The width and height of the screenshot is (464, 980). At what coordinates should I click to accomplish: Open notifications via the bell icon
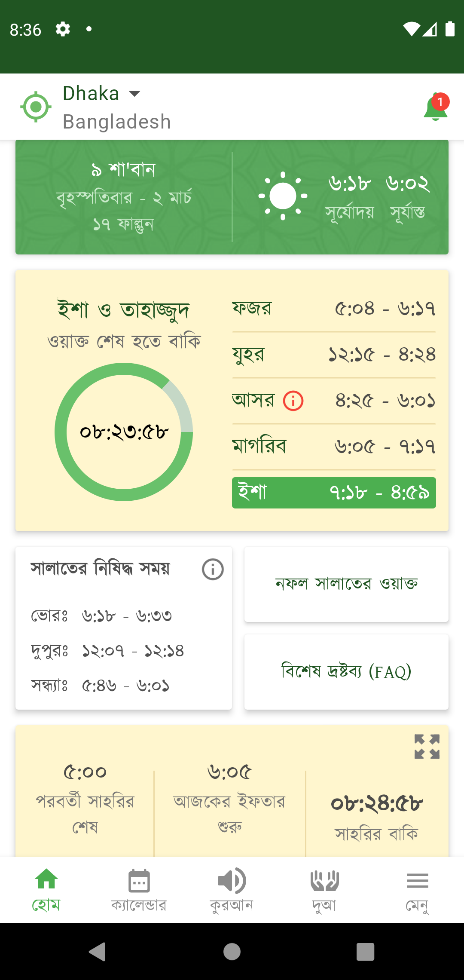[436, 107]
